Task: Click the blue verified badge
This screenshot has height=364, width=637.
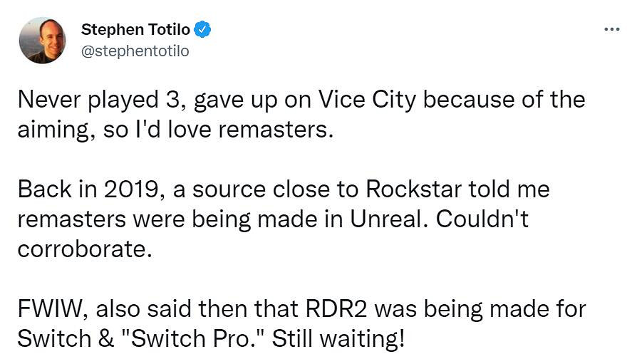Action: 203,30
